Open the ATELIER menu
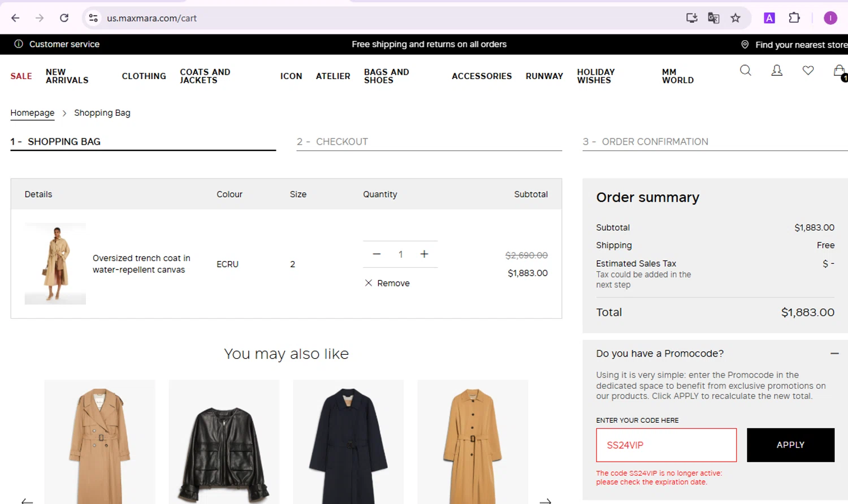 point(333,76)
